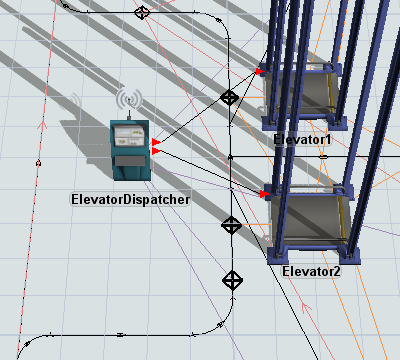Viewport: 400px width, 360px height.
Task: Click the lower red connector arrow on the dispatcher
Action: pyautogui.click(x=156, y=151)
